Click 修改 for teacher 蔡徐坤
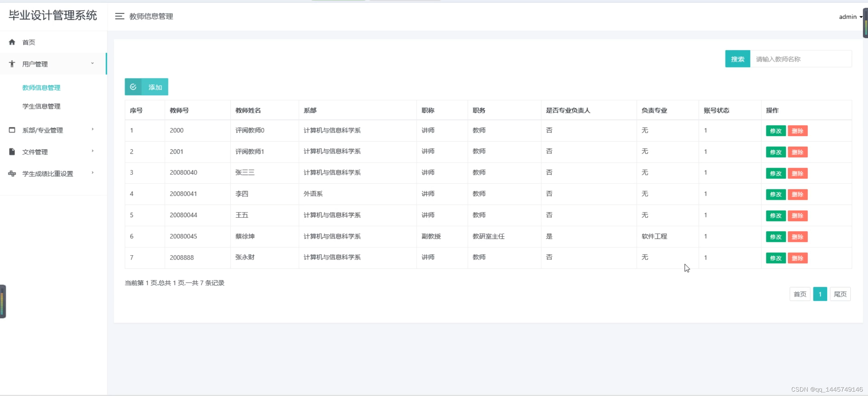 click(775, 237)
